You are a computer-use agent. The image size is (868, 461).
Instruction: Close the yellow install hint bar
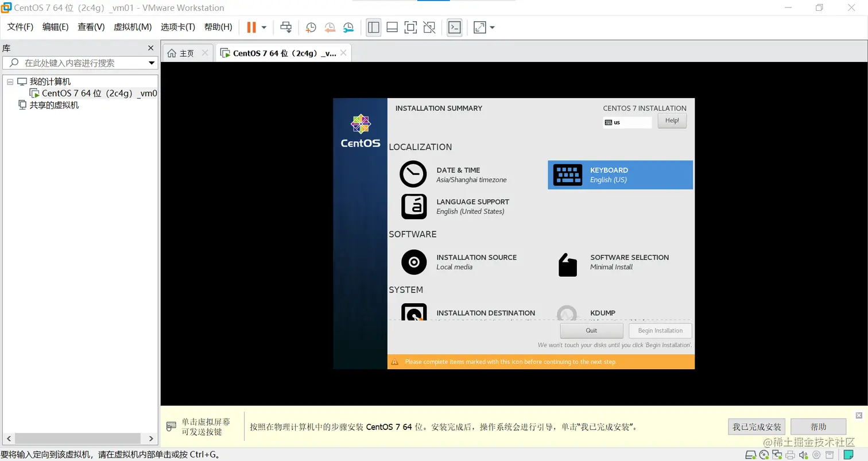[x=859, y=415]
